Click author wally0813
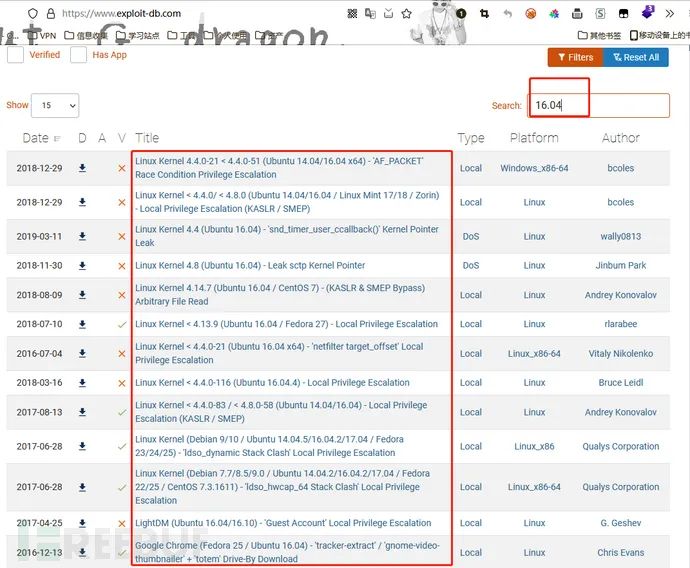Image resolution: width=690 pixels, height=568 pixels. tap(621, 236)
